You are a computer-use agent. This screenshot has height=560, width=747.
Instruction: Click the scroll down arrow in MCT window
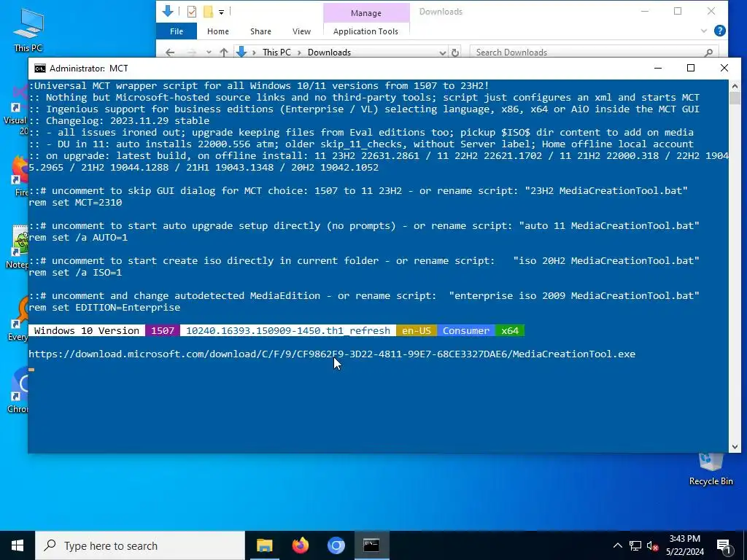click(735, 447)
